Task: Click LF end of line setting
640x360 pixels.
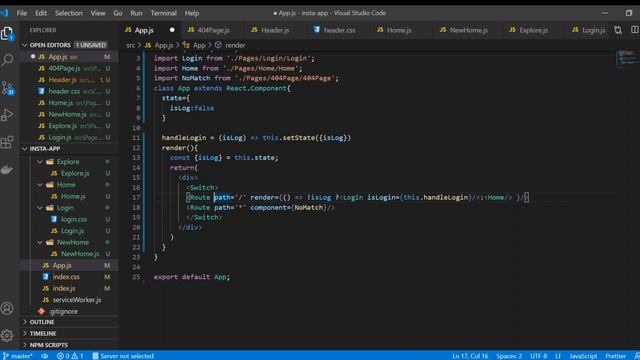Action: tap(558, 356)
